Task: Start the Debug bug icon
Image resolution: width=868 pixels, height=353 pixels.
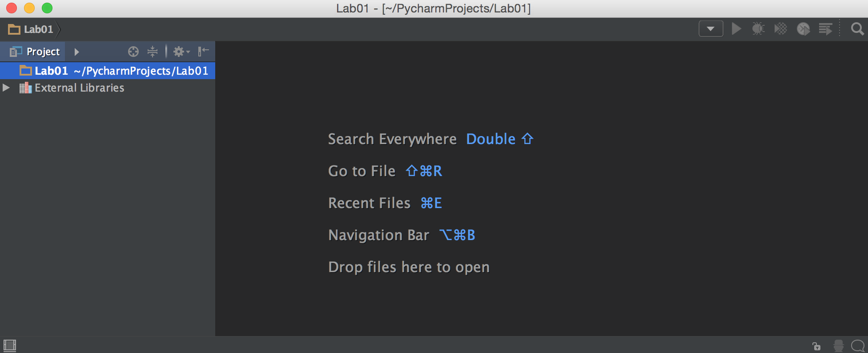Action: (758, 29)
